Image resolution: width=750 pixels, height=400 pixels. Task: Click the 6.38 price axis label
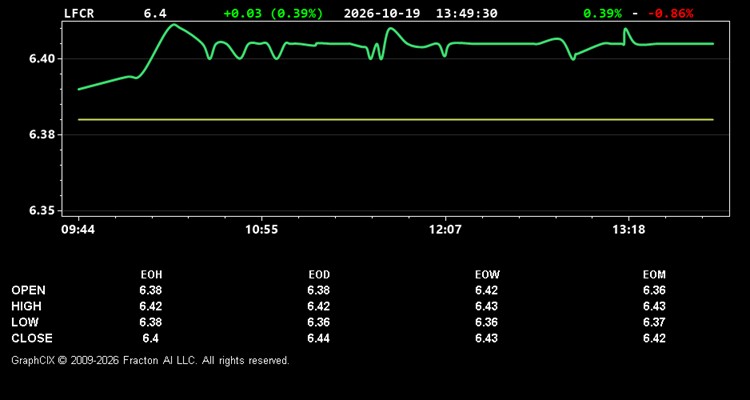(44, 135)
